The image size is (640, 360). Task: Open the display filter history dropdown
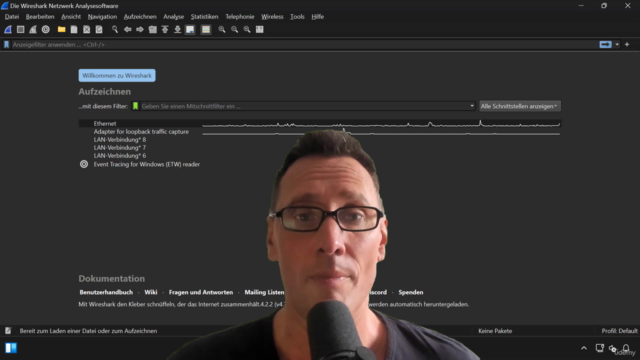point(617,44)
